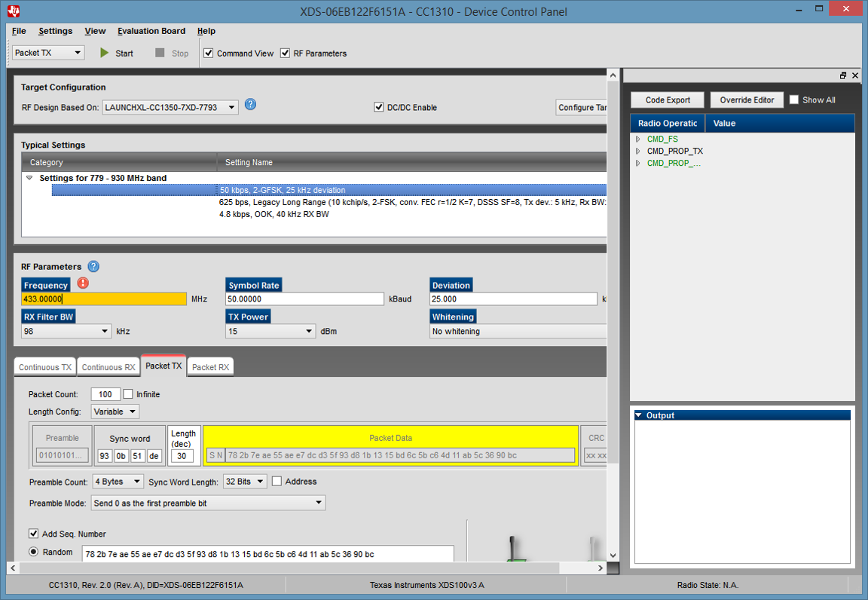This screenshot has width=868, height=600.
Task: Open the Settings menu
Action: click(x=55, y=31)
